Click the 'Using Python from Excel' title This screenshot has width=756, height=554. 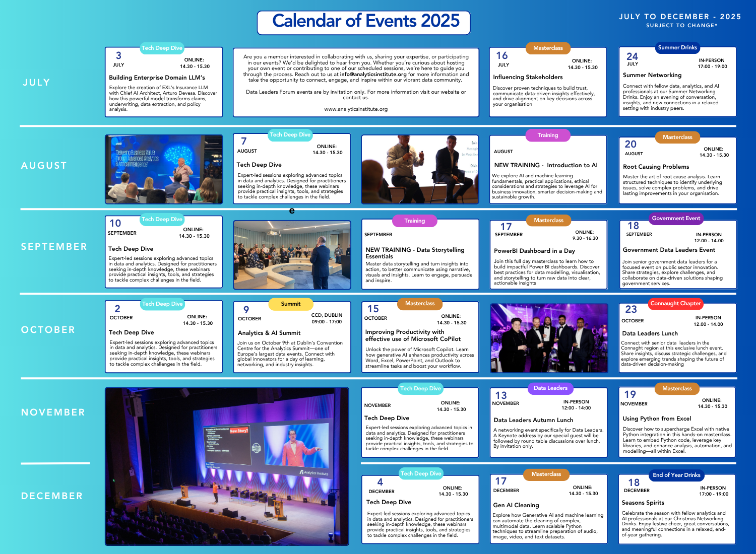tap(657, 419)
